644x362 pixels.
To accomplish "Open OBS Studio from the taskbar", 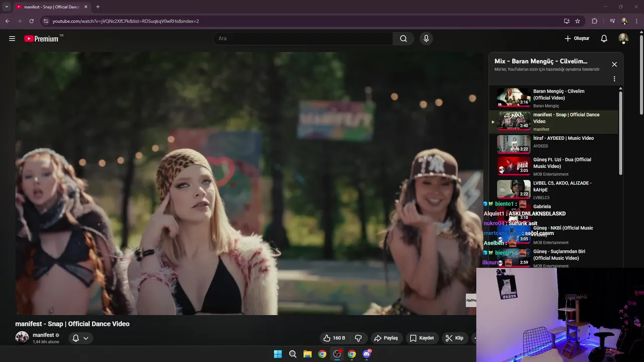I will (337, 354).
